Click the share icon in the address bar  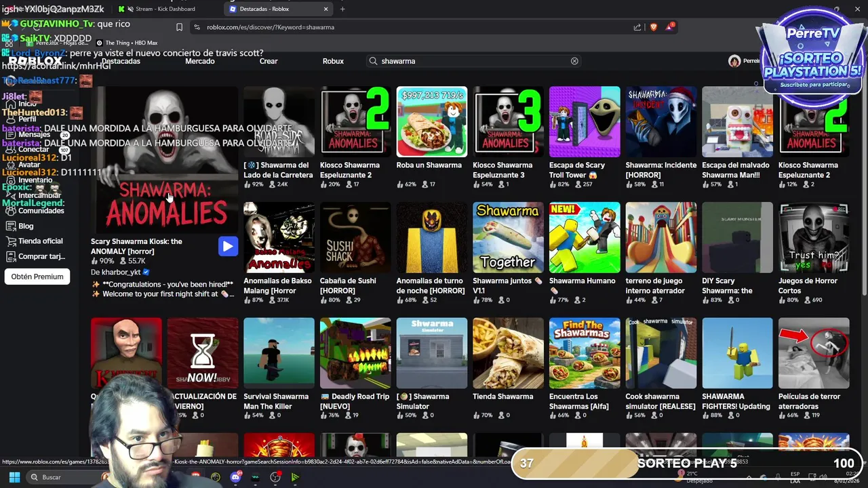tap(637, 27)
